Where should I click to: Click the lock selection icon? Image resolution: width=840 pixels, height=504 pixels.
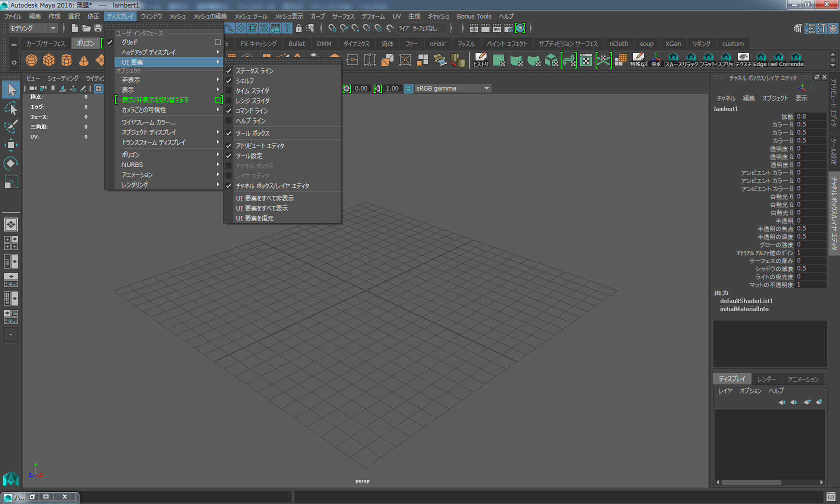point(299,28)
